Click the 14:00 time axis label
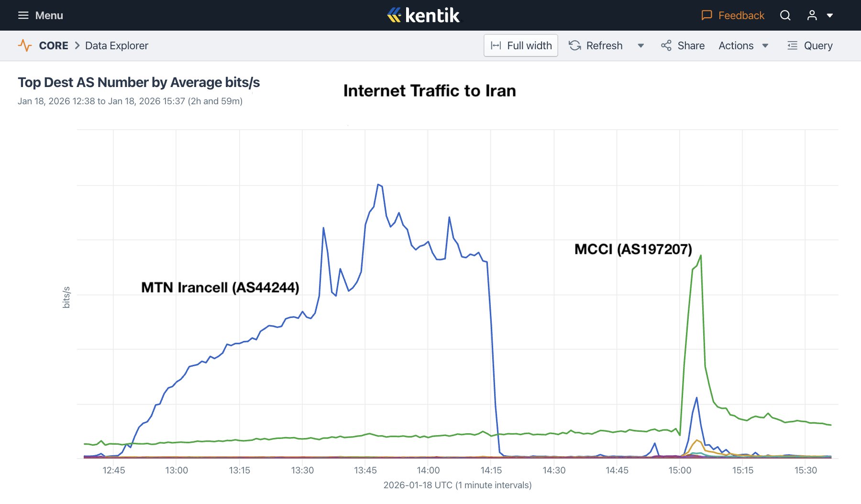 428,470
